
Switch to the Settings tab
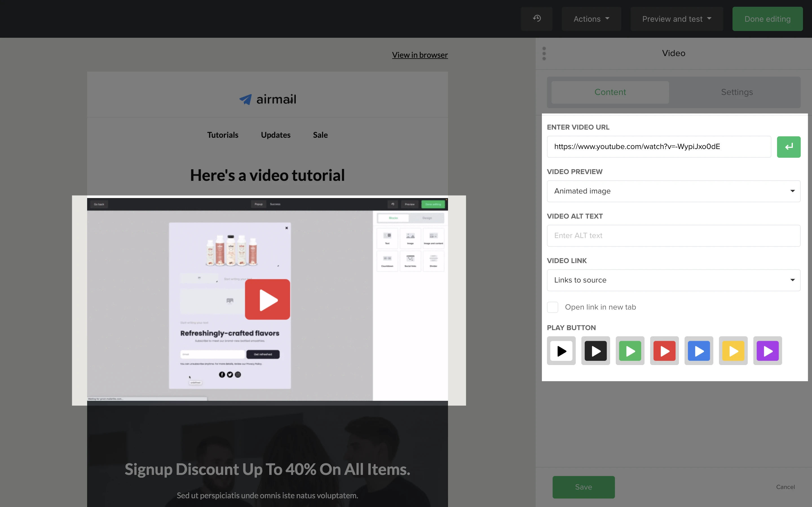[736, 92]
